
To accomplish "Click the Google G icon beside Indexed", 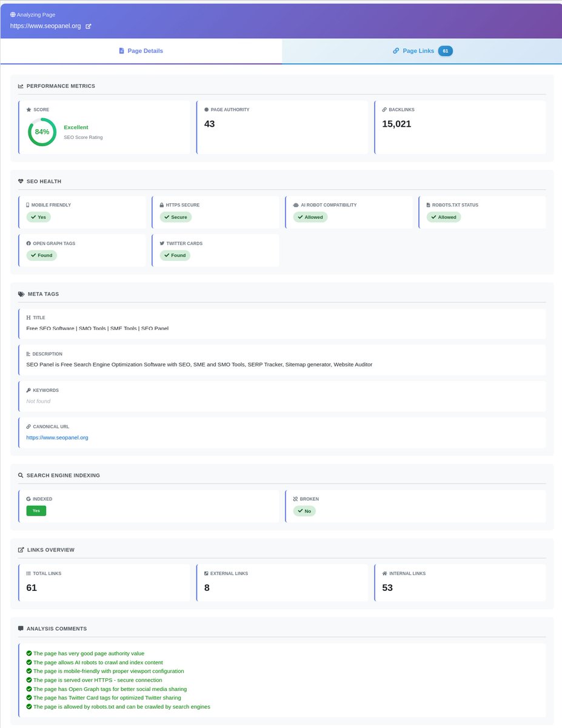I will (x=28, y=499).
